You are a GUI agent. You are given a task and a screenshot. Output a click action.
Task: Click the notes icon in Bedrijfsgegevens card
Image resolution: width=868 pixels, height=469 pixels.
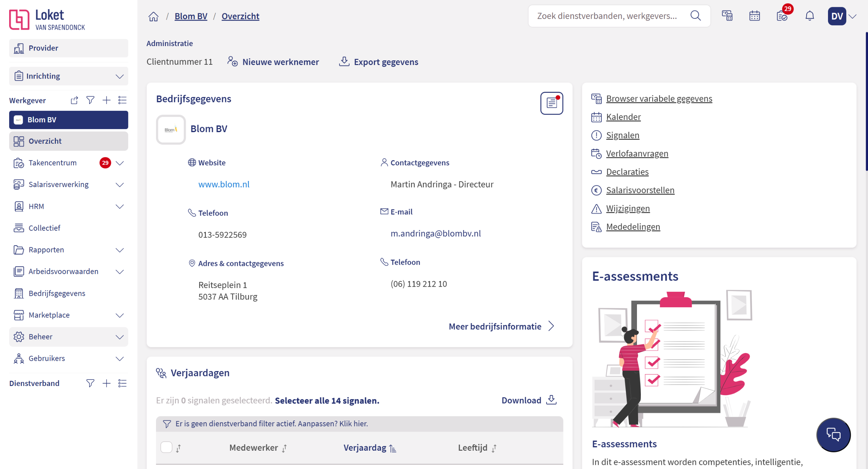pyautogui.click(x=551, y=103)
